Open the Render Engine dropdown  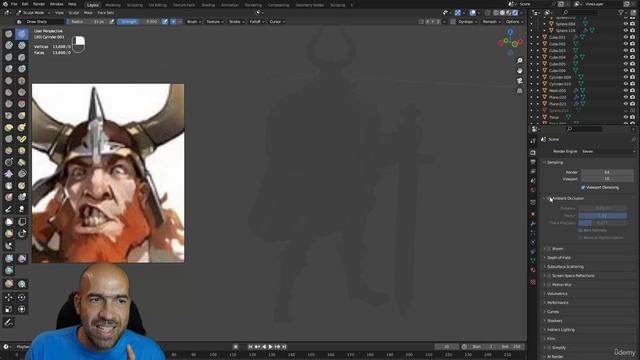[x=608, y=151]
